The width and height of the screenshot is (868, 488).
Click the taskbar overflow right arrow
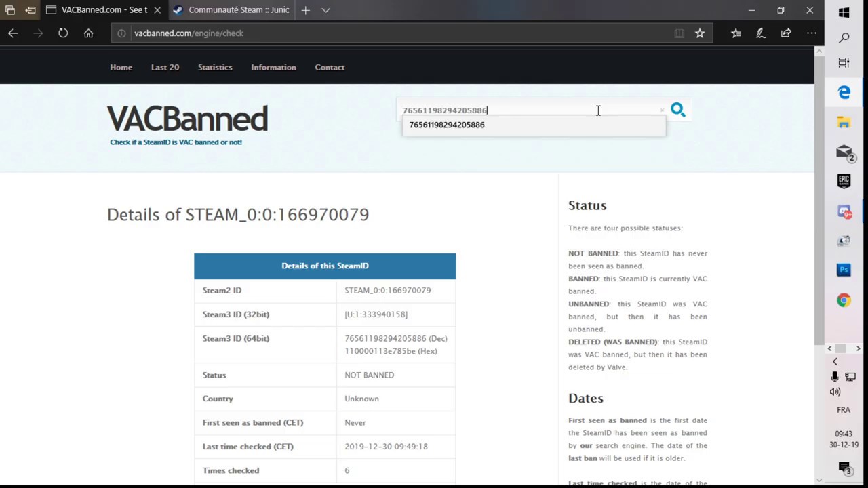[858, 348]
